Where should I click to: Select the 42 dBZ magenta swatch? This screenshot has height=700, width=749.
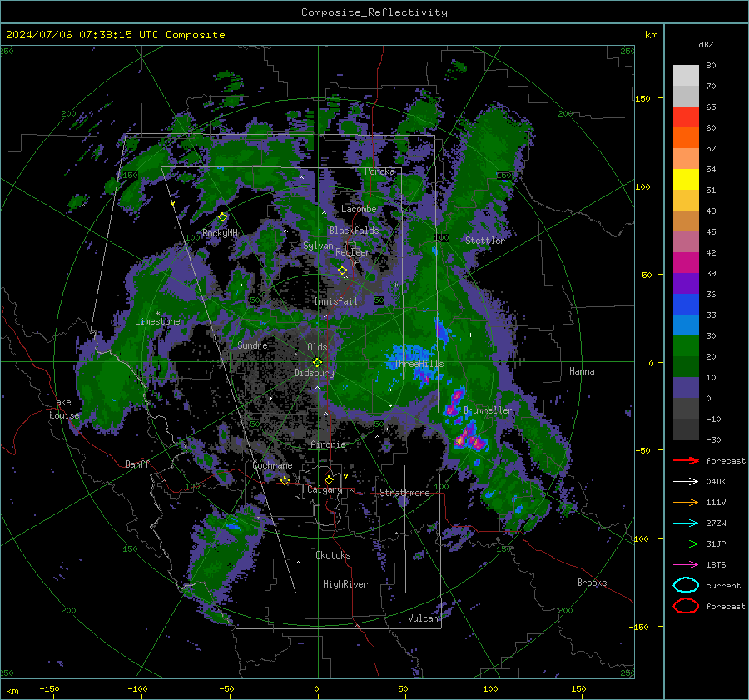[x=686, y=262]
